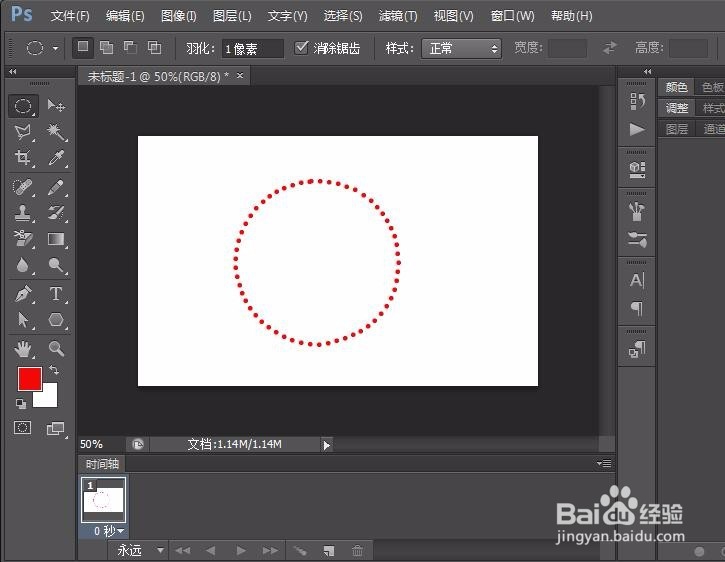Select the Elliptical Marquee tool
725x562 pixels.
click(23, 106)
